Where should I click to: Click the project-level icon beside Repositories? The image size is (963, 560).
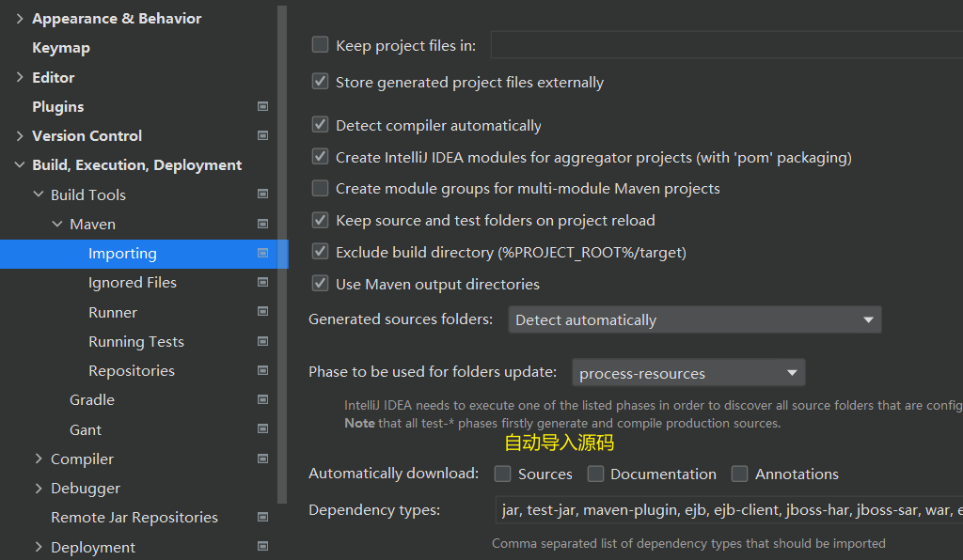point(263,370)
